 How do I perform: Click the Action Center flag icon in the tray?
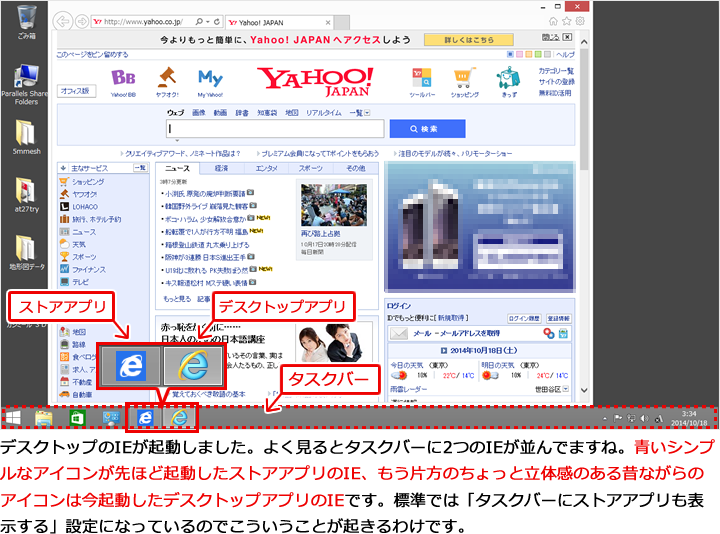point(618,418)
